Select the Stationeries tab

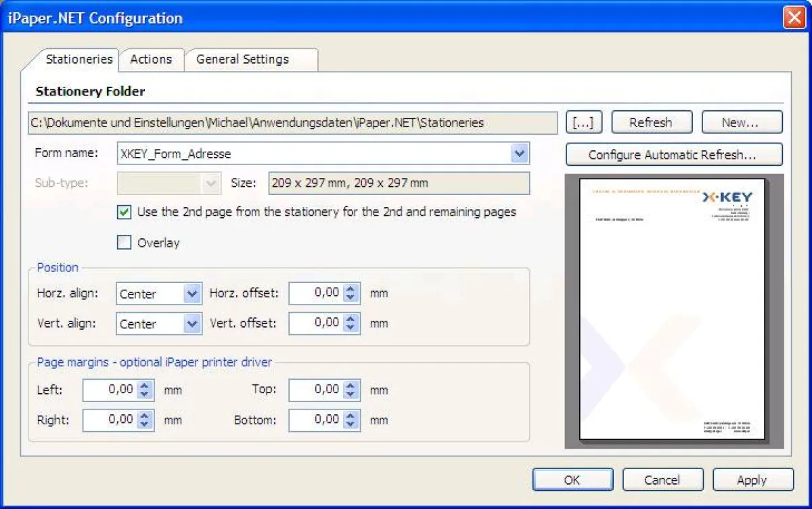tap(78, 60)
